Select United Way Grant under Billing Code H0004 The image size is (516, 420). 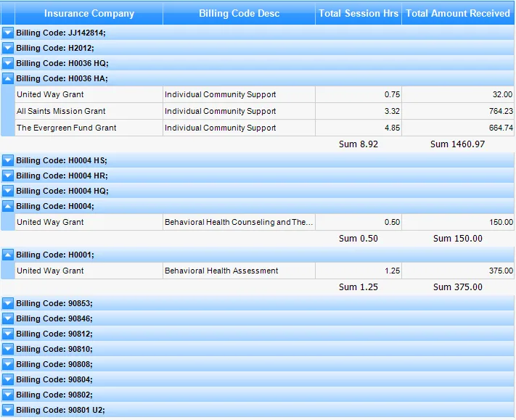pyautogui.click(x=89, y=222)
